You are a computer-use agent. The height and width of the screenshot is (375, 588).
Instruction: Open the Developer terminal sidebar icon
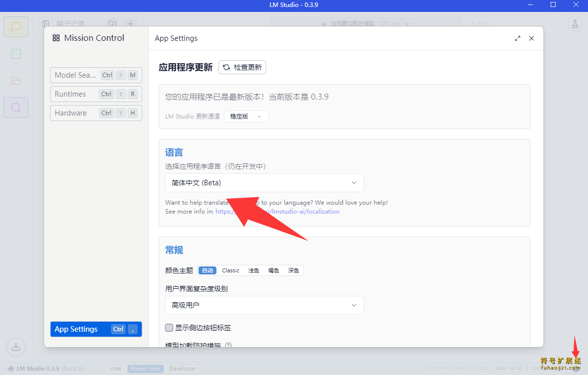(x=16, y=54)
